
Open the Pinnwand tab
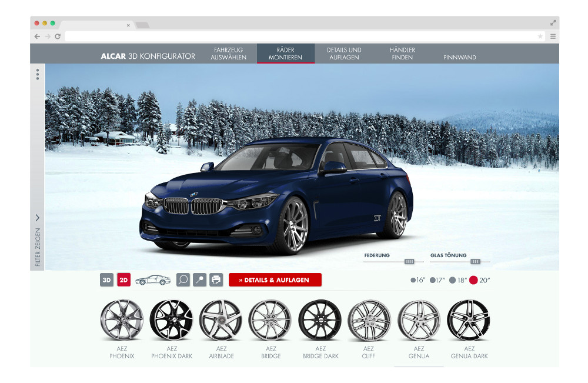pyautogui.click(x=459, y=57)
